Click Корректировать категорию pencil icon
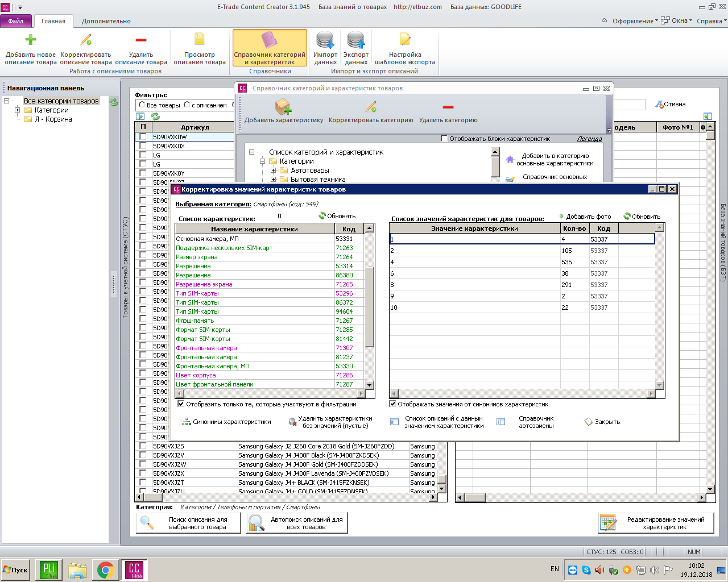 pyautogui.click(x=371, y=106)
